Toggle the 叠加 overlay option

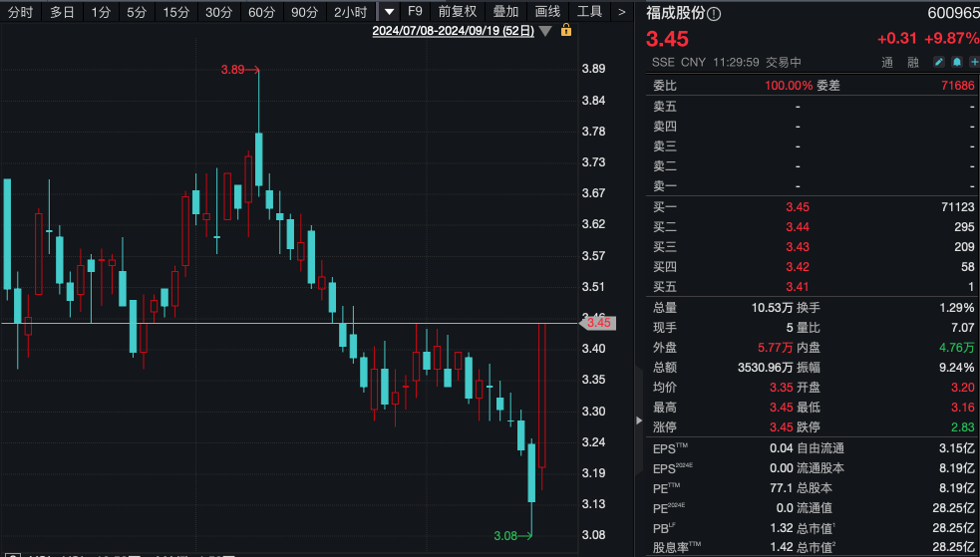(x=505, y=12)
